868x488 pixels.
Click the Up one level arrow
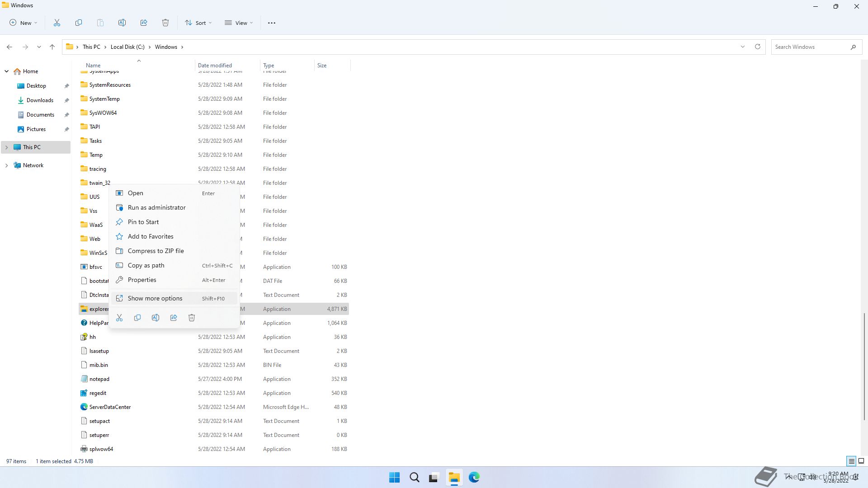click(52, 47)
